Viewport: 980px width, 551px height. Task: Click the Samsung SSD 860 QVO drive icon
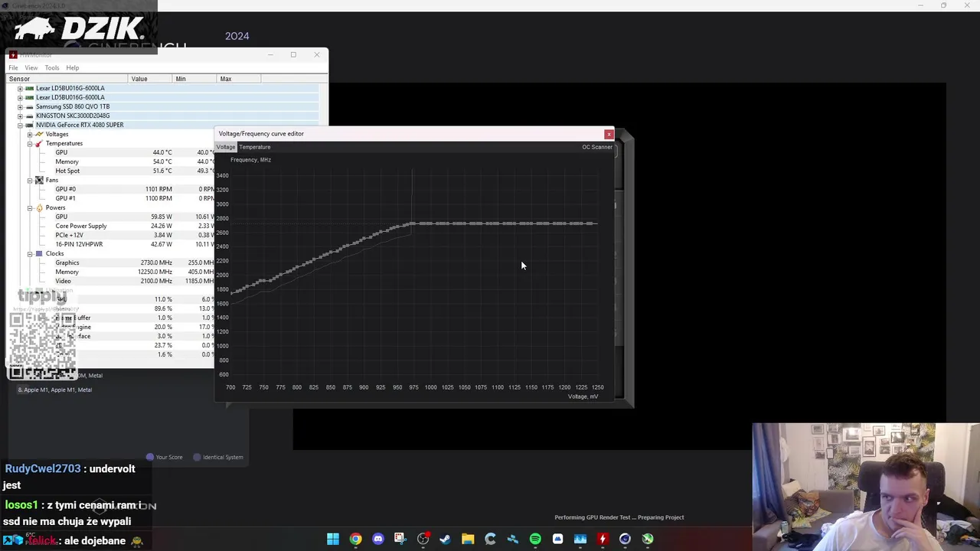coord(29,106)
